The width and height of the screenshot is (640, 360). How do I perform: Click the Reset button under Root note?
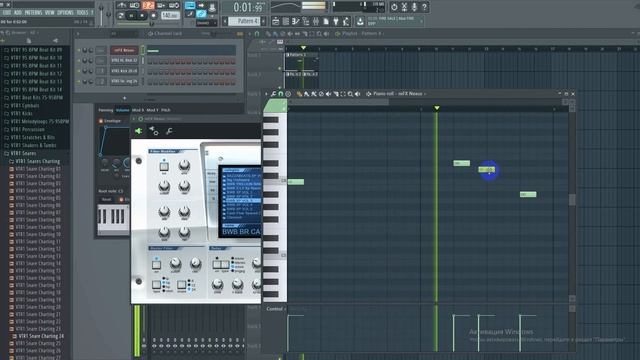(x=107, y=200)
